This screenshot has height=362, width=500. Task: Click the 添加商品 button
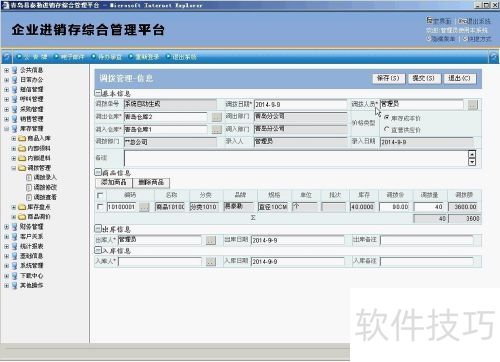point(114,182)
